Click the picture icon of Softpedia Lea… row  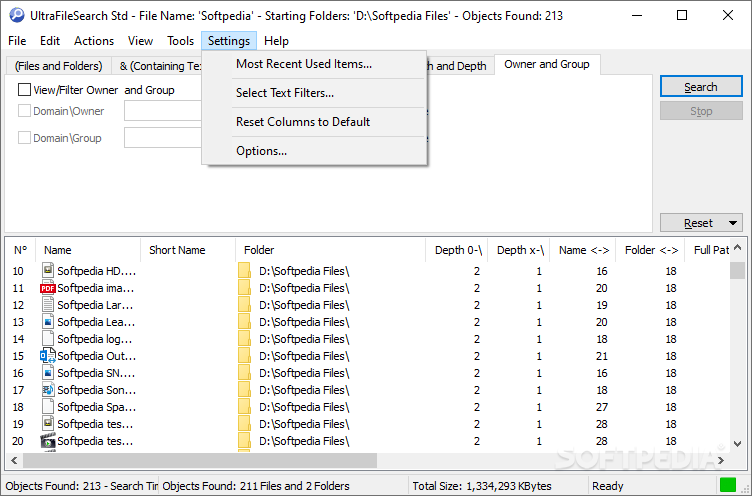47,321
